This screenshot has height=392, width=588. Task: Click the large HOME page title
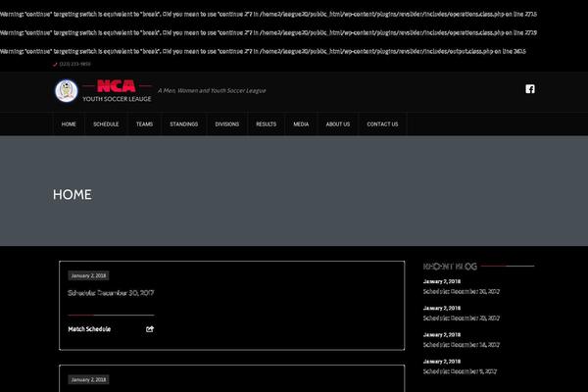point(72,195)
